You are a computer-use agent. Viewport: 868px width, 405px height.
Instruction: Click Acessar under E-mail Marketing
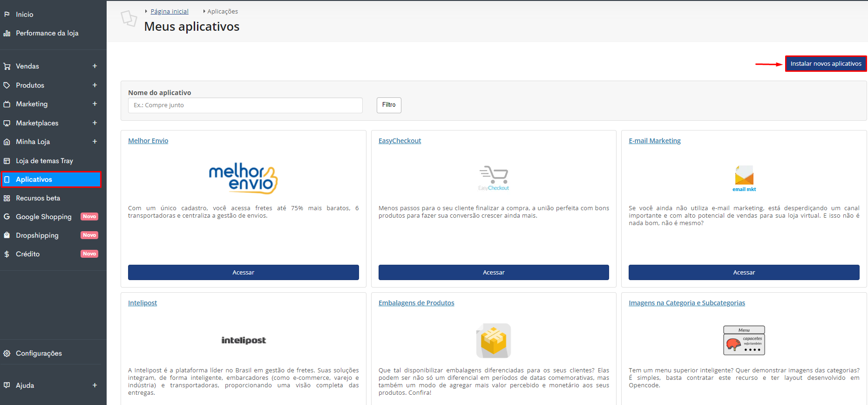pos(744,273)
